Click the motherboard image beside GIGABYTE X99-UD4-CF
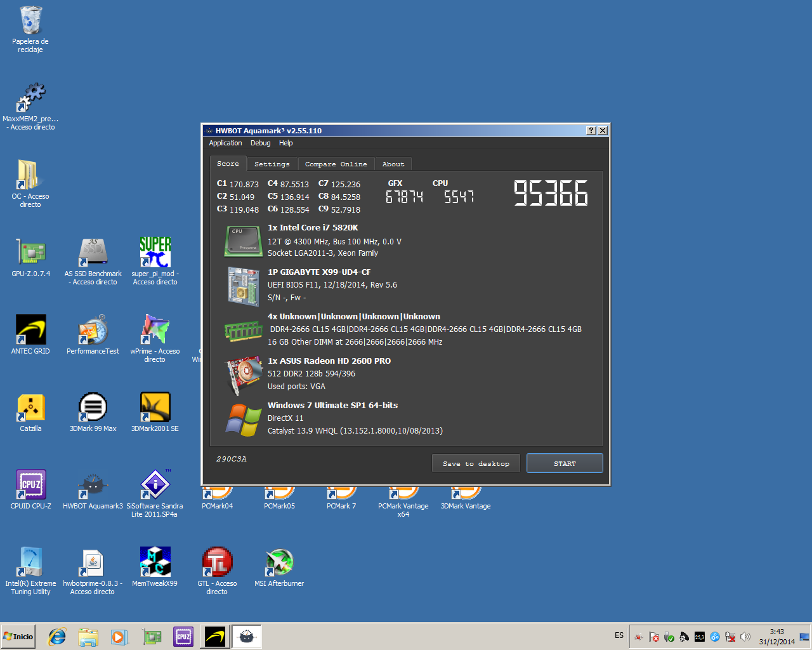 pyautogui.click(x=244, y=286)
